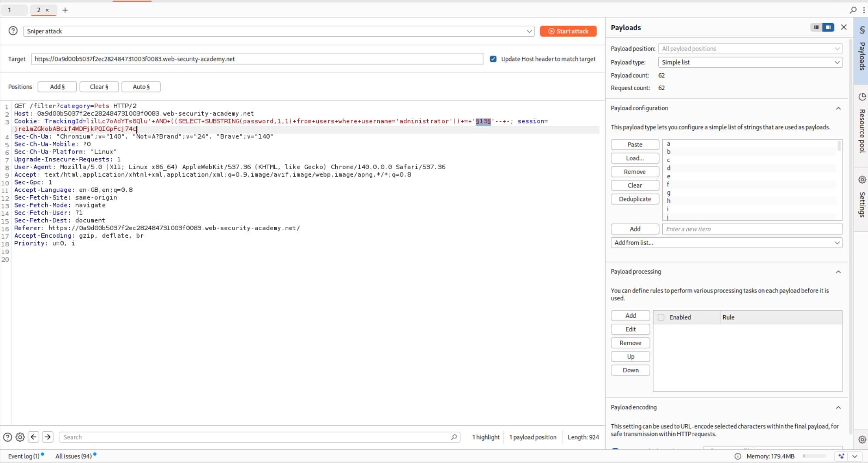Viewport: 868px width, 463px height.
Task: Click the Start attack button
Action: pos(568,31)
